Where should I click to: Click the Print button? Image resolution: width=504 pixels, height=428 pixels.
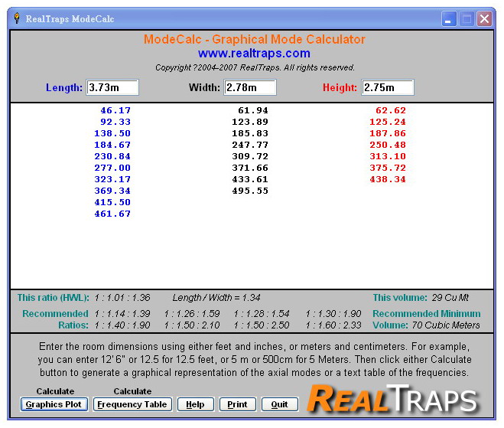pyautogui.click(x=237, y=404)
